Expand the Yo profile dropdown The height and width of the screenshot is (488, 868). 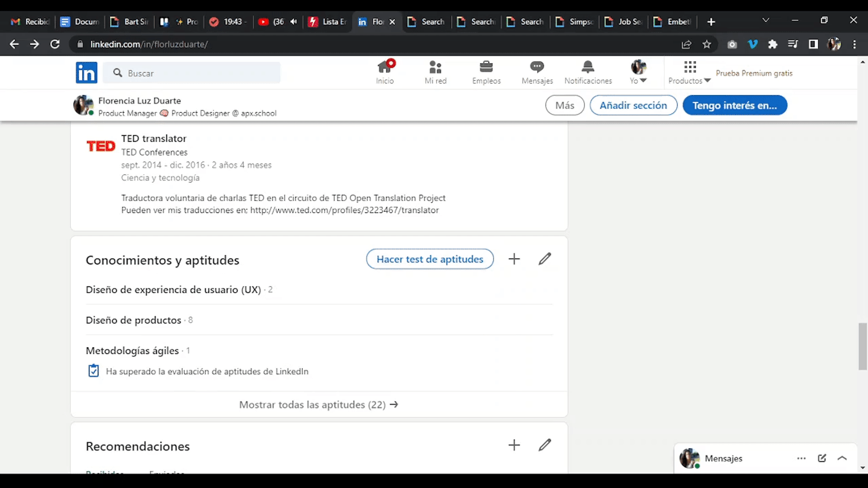pyautogui.click(x=638, y=81)
